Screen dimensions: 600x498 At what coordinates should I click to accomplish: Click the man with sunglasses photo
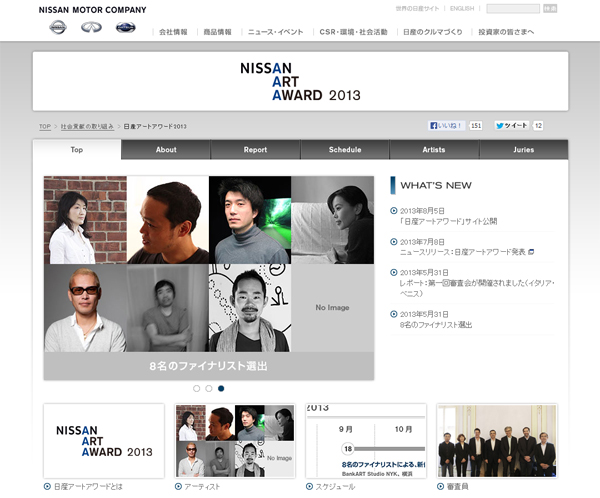[x=85, y=308]
